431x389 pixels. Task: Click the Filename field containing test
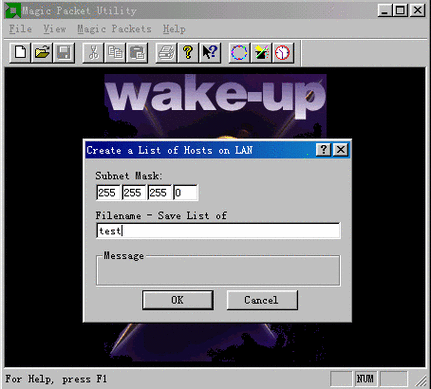218,231
